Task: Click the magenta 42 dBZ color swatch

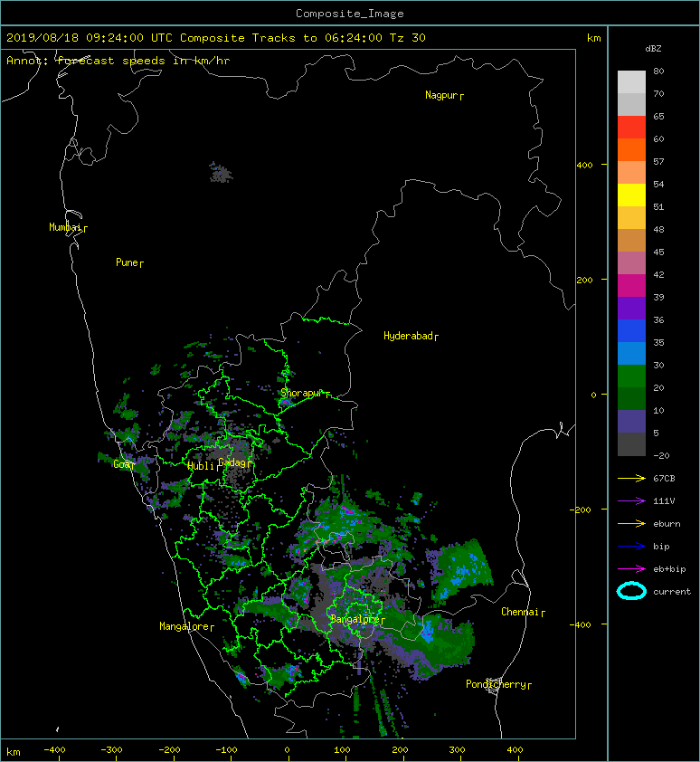Action: (631, 285)
